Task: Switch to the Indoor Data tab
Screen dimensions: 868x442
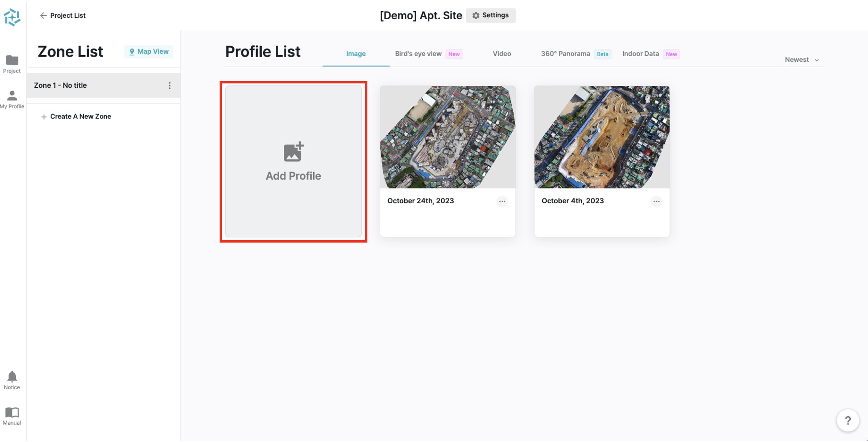Action: [x=640, y=54]
